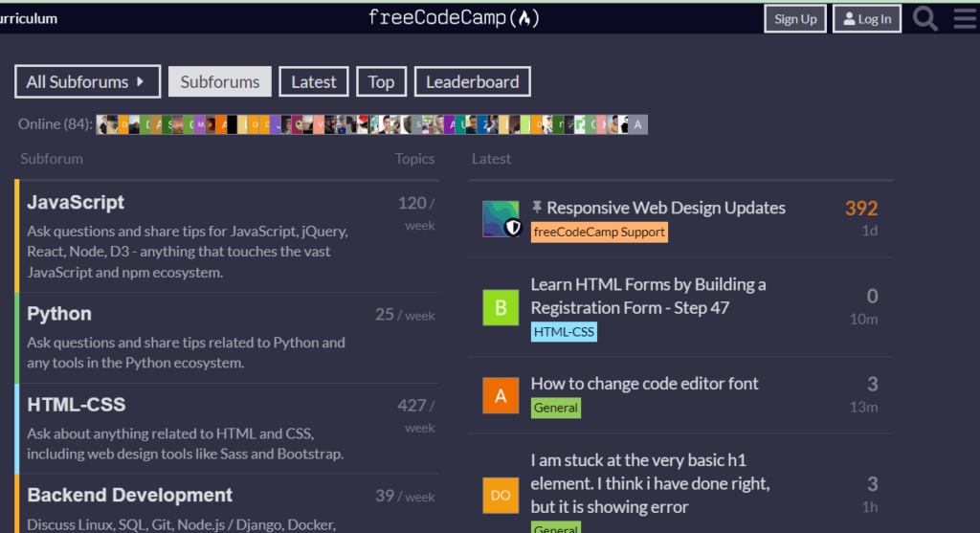The image size is (980, 533).
Task: Open the stuck at basic h1 element topic
Action: pyautogui.click(x=650, y=483)
